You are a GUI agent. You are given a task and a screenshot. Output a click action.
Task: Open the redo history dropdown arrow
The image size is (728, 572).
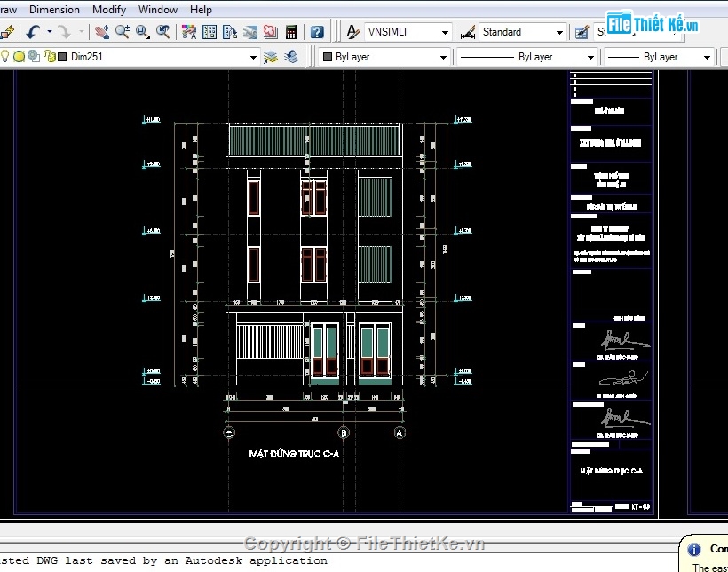(82, 32)
